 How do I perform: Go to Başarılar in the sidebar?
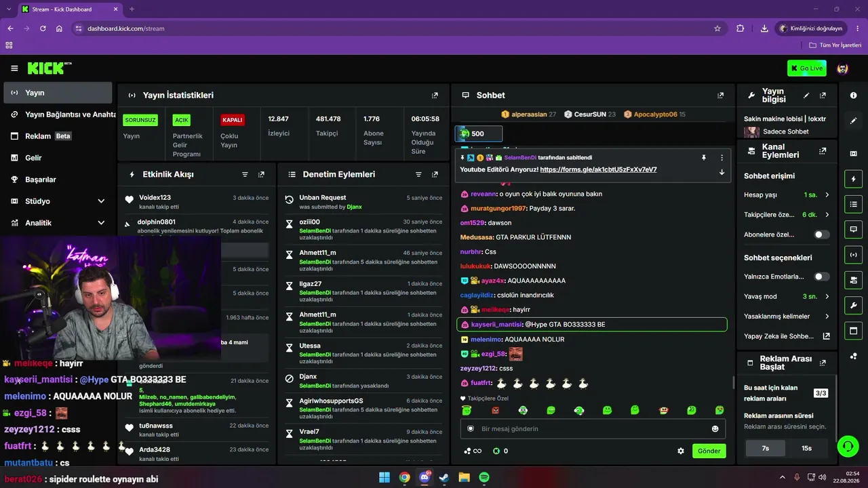(58, 180)
